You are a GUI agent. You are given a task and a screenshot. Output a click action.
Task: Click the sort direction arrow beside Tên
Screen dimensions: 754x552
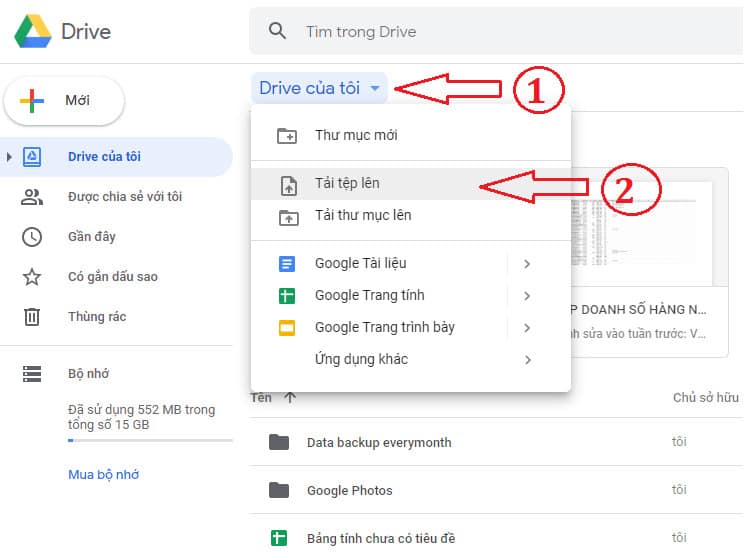(289, 398)
